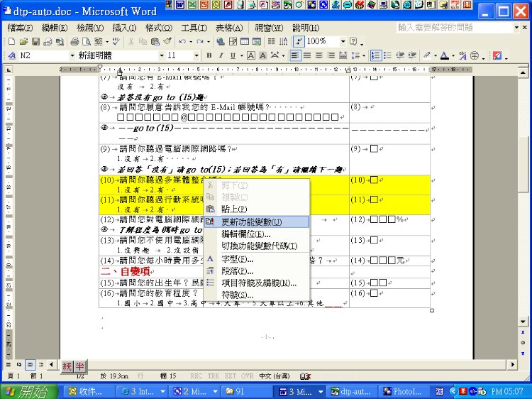Toggle Italic formatting

pos(221,55)
